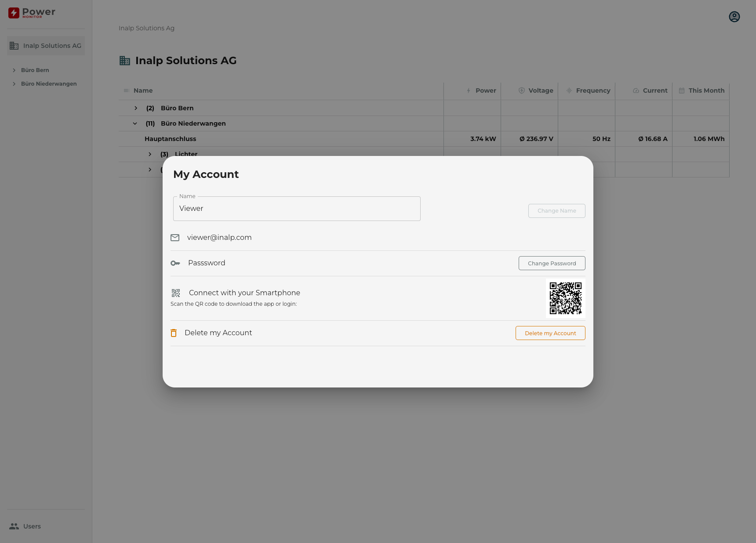Open the user account profile icon
756x543 pixels.
(734, 17)
